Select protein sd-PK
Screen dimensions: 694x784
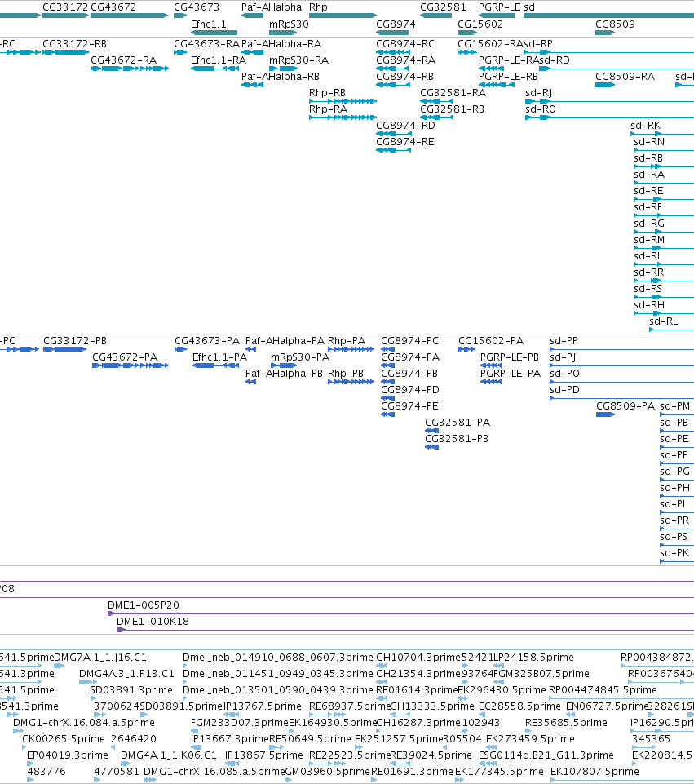click(674, 553)
